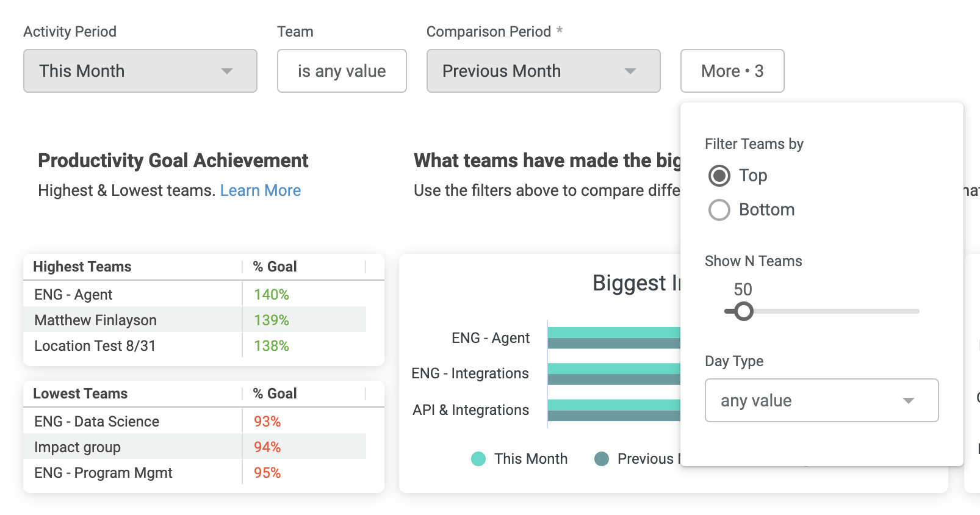The height and width of the screenshot is (515, 980).
Task: Open the Activity Period dropdown
Action: (x=140, y=71)
